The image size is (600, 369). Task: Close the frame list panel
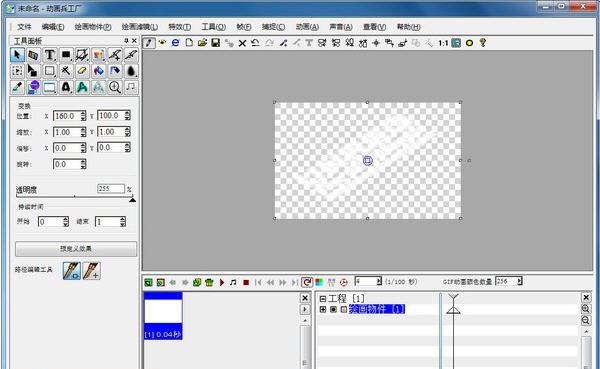(305, 298)
